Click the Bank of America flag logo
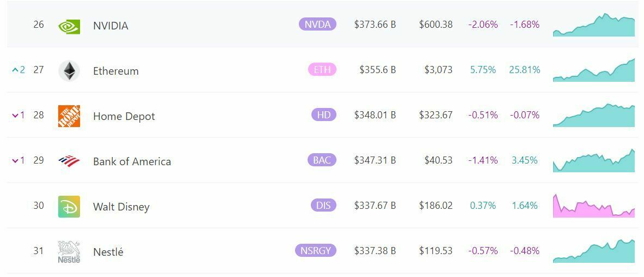The width and height of the screenshot is (644, 277). (69, 161)
